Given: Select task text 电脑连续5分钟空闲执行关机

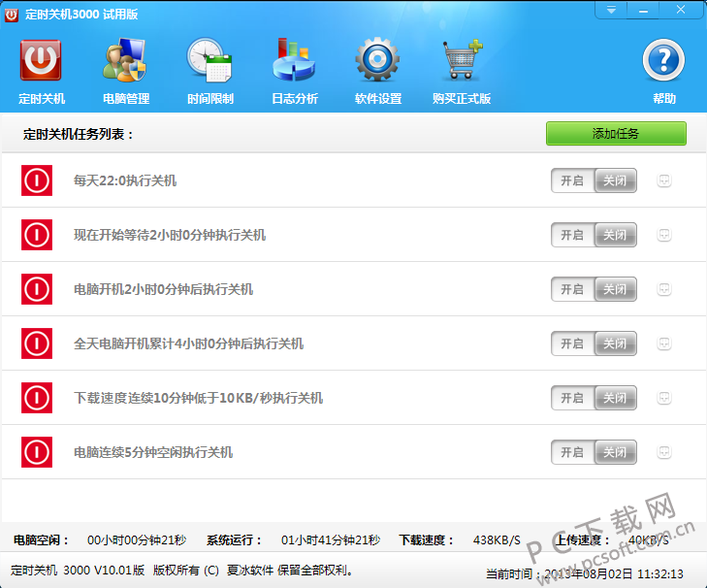Looking at the screenshot, I should [x=153, y=452].
